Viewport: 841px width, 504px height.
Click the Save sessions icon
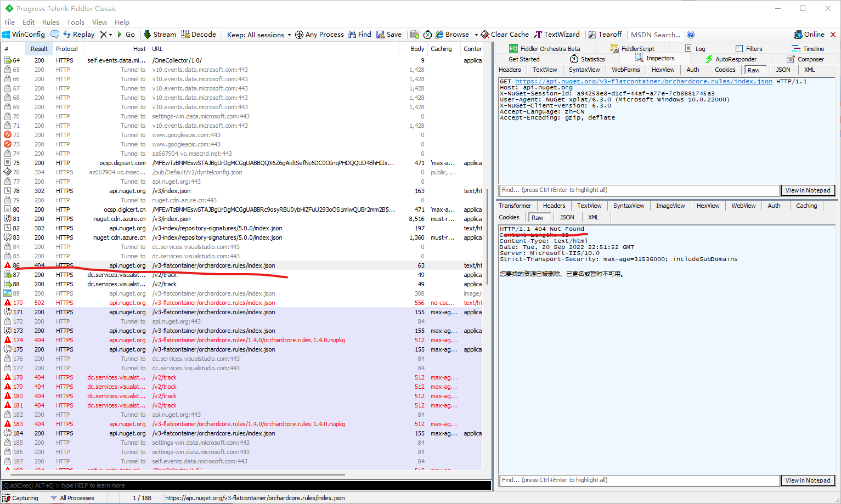click(389, 34)
